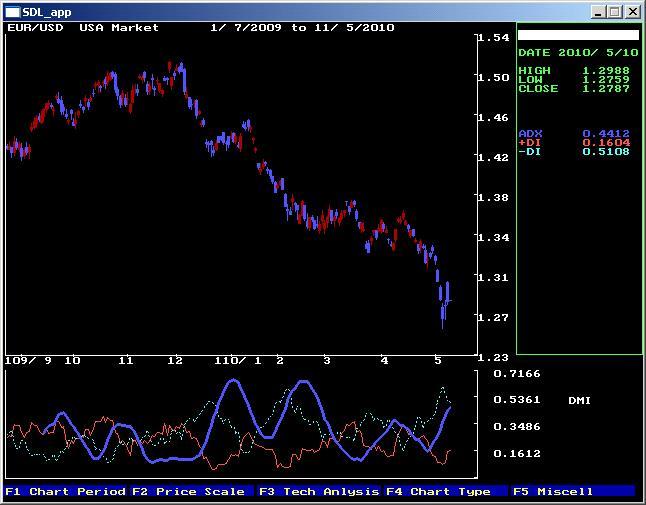Open the F3 Tech Anlysis menu
This screenshot has height=505, width=646.
319,491
